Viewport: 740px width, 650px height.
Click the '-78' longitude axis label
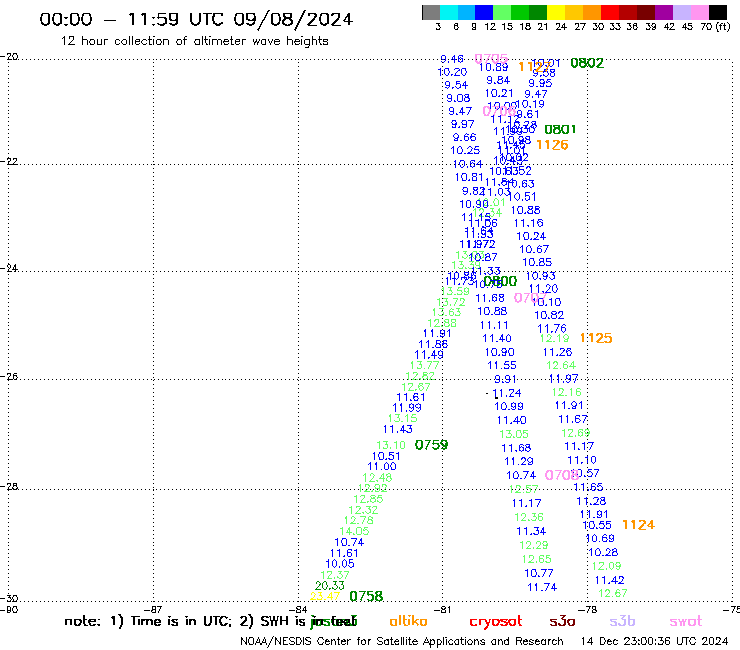pyautogui.click(x=588, y=609)
